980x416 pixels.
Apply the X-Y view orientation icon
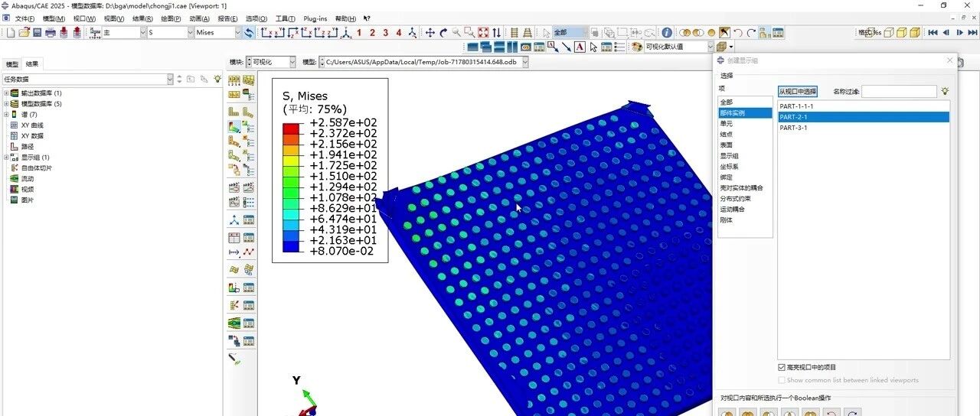267,32
